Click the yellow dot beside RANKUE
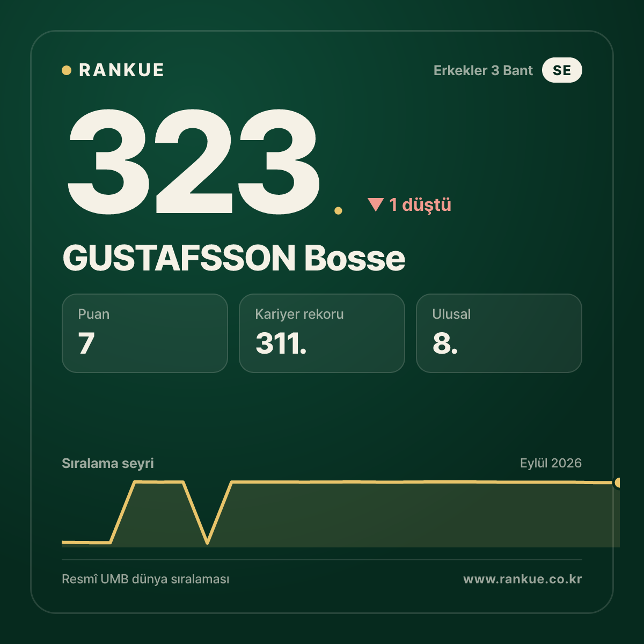This screenshot has height=644, width=644. tap(67, 70)
